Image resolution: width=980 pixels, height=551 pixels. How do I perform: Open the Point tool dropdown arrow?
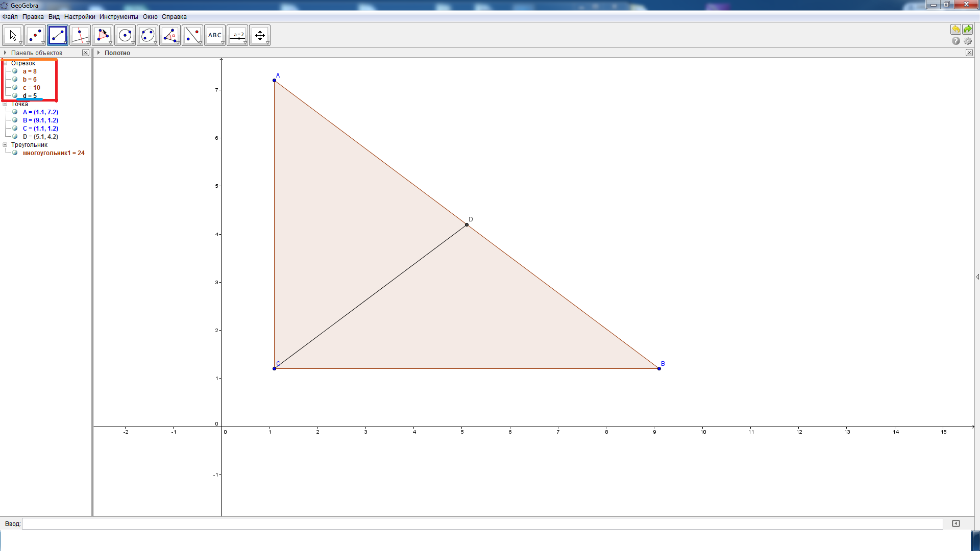point(43,43)
